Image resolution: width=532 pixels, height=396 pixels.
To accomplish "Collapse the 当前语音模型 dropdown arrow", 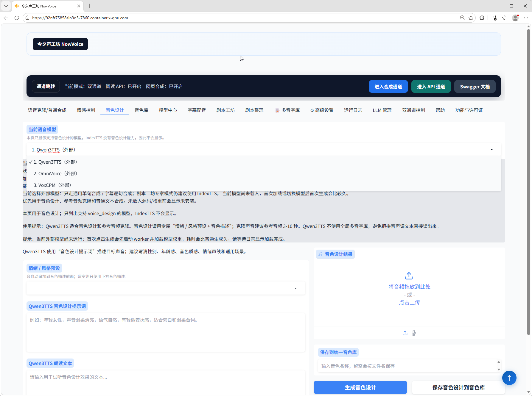I will pyautogui.click(x=492, y=150).
